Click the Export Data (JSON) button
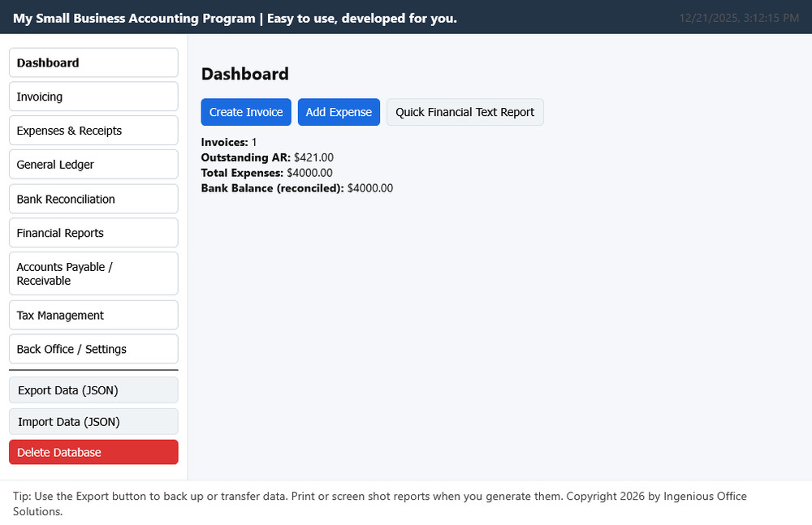The image size is (812, 525). (x=93, y=390)
